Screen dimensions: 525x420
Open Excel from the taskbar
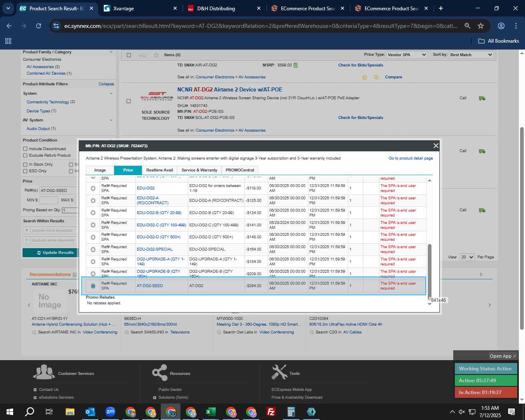(211, 412)
